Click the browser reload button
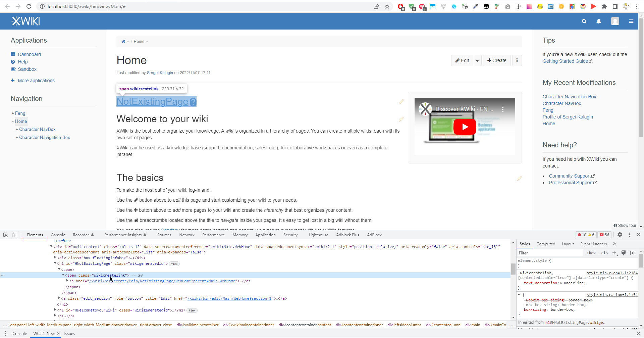The image size is (644, 338). point(29,6)
